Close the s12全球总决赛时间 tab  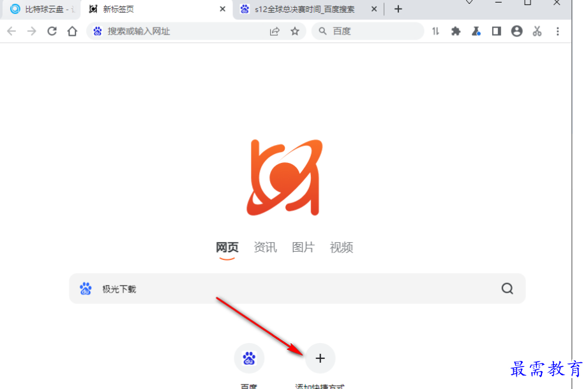point(374,9)
